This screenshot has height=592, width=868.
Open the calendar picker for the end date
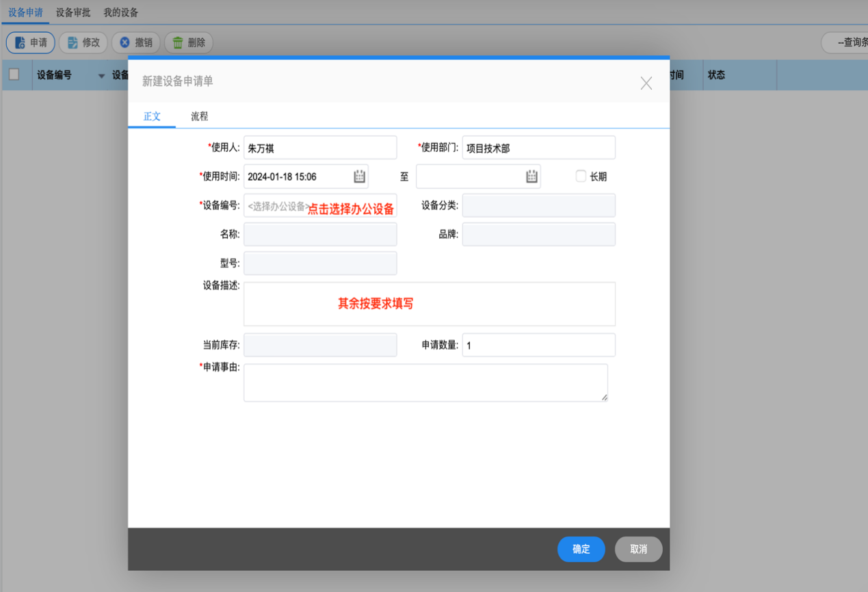coord(530,176)
